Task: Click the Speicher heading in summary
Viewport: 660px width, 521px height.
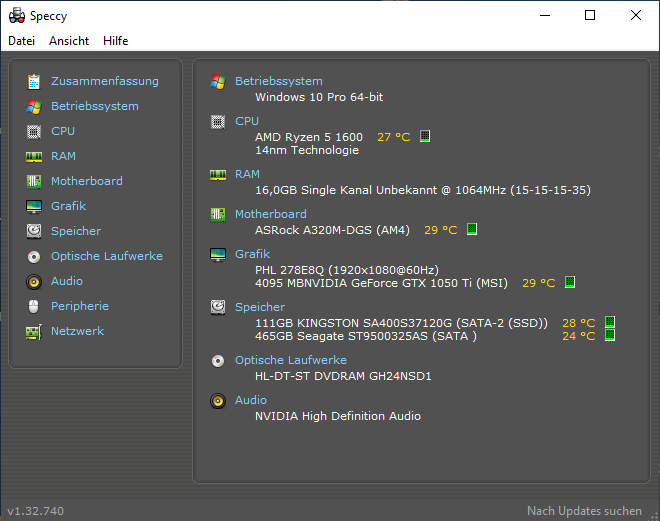Action: click(x=260, y=307)
